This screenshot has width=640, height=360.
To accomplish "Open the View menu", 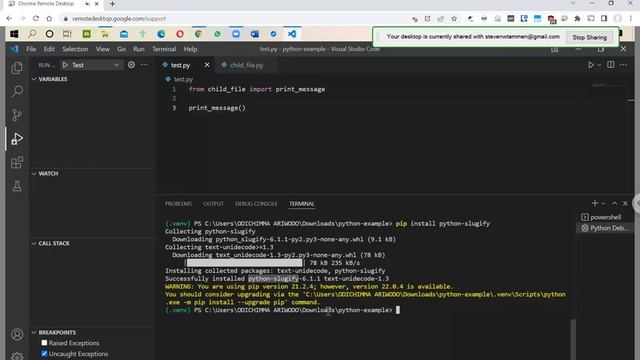I will [x=102, y=49].
